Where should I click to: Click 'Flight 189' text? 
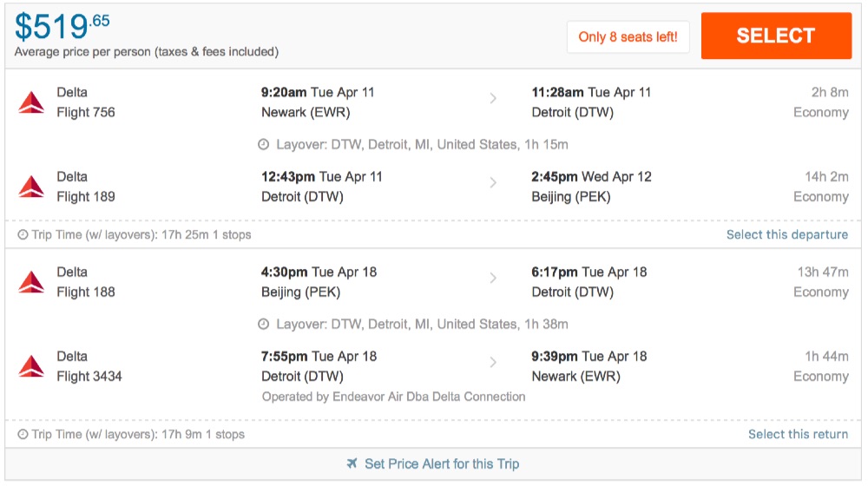coord(86,196)
